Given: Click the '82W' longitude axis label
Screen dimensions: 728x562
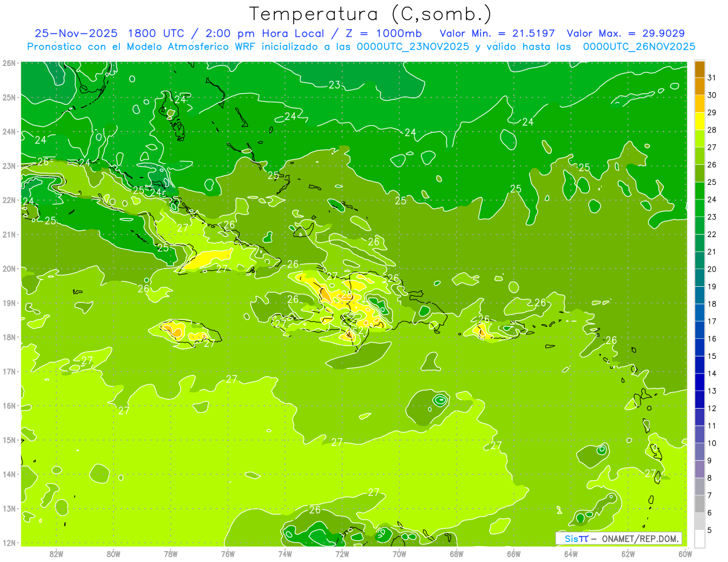Looking at the screenshot, I should tap(56, 554).
